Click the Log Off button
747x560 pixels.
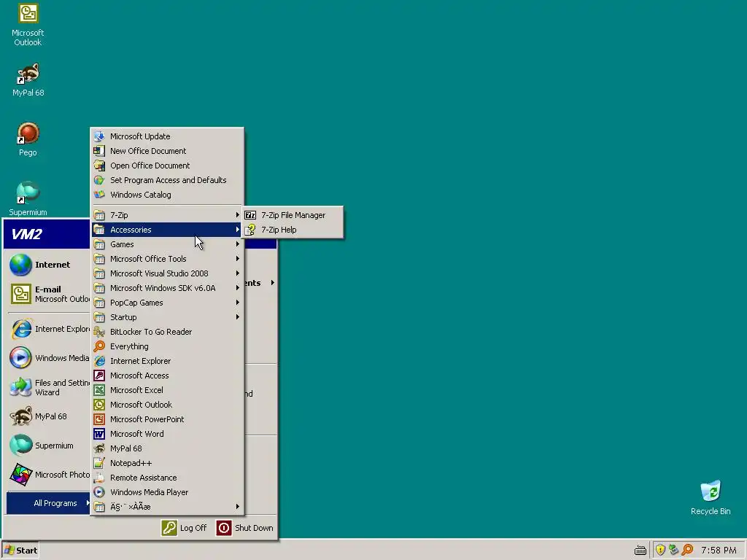[184, 528]
